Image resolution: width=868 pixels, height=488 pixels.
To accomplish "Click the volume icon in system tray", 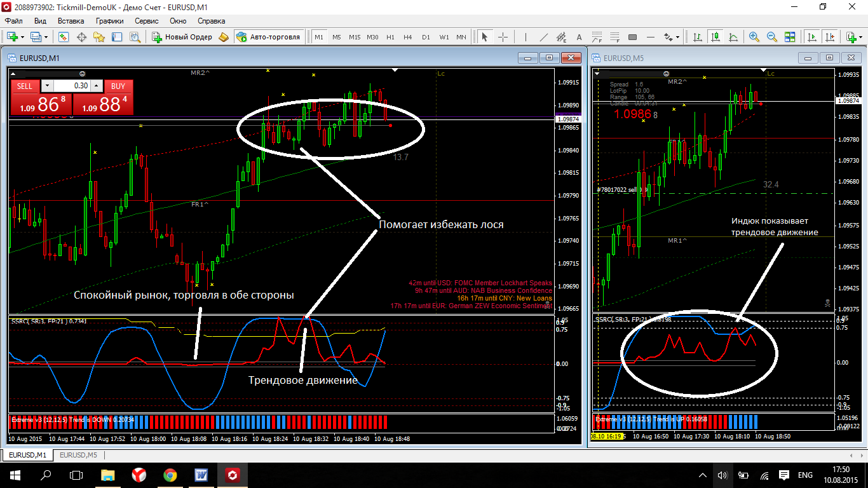I will point(722,475).
